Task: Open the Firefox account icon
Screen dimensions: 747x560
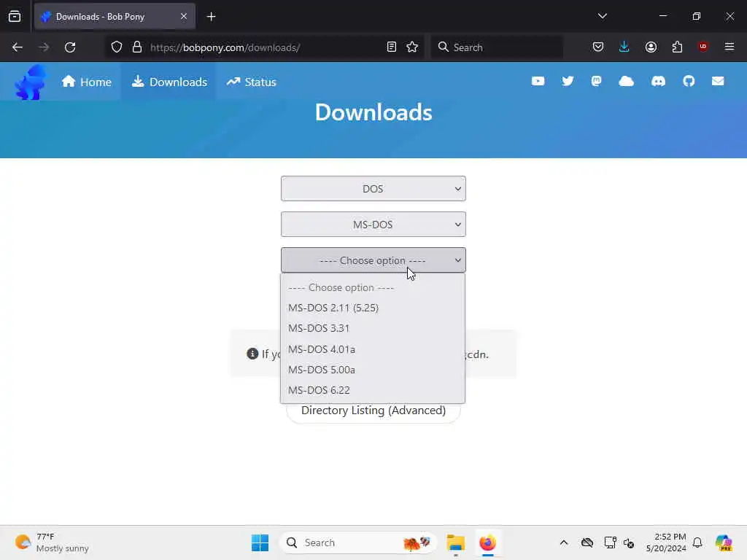Action: tap(651, 47)
